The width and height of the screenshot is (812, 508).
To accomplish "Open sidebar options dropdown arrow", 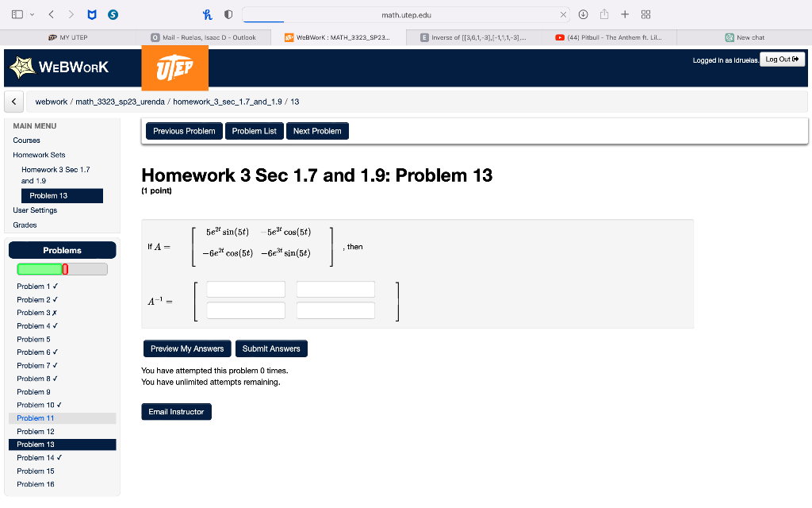I will [32, 14].
